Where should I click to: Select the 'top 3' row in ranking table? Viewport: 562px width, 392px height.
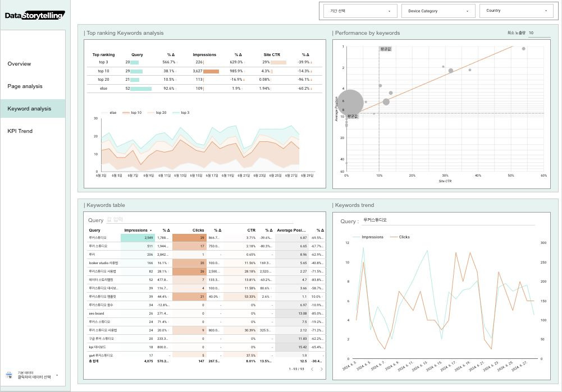coord(204,62)
